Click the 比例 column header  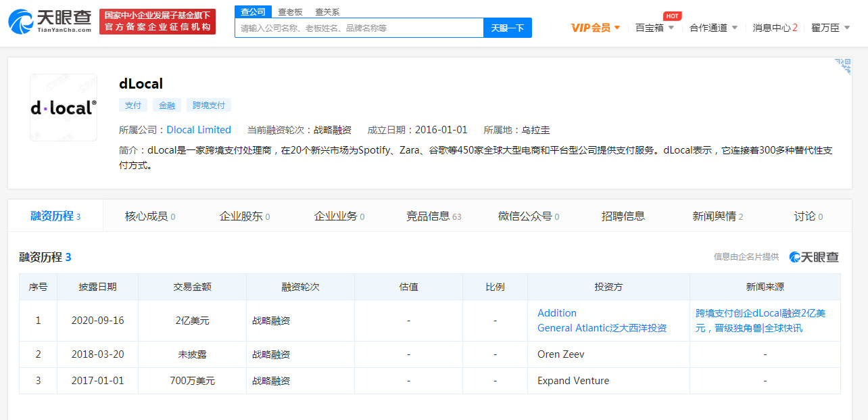pyautogui.click(x=496, y=287)
